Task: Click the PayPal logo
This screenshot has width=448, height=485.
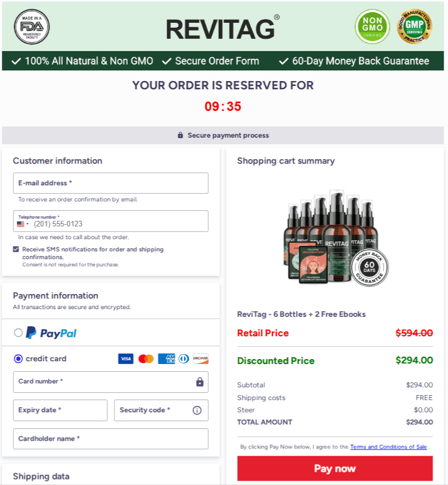Action: (51, 333)
